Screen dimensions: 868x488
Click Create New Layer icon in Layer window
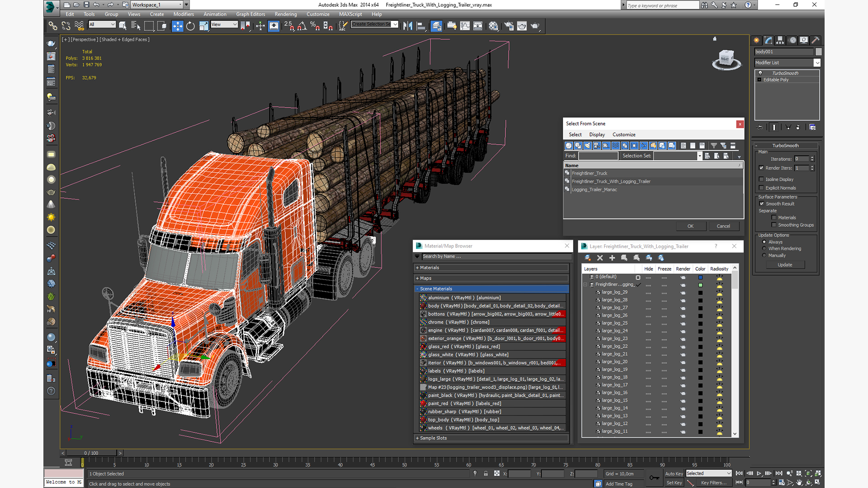(588, 258)
